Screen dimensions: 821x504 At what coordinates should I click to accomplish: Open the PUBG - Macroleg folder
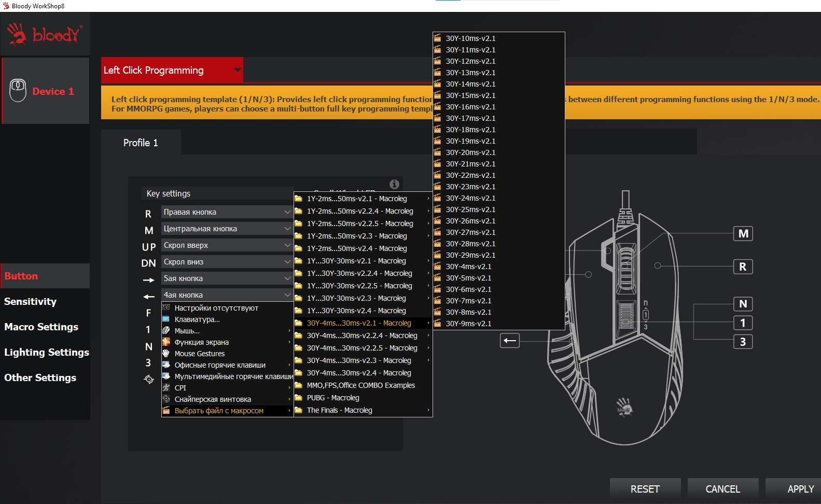point(333,398)
